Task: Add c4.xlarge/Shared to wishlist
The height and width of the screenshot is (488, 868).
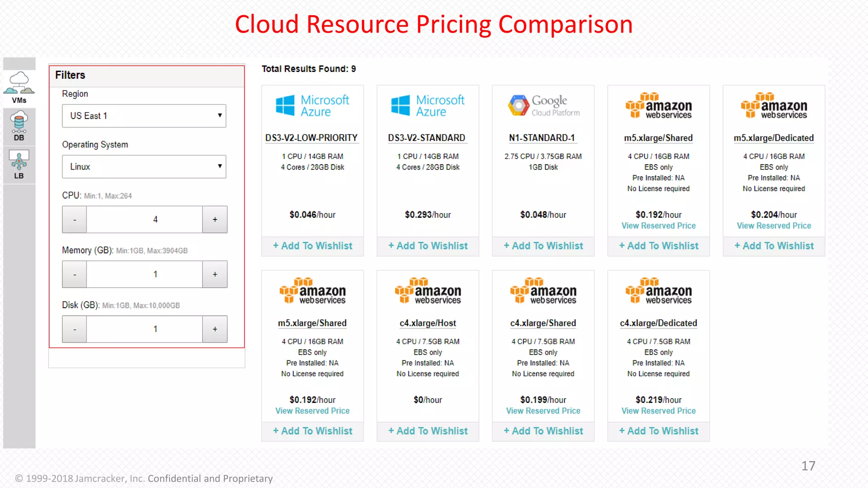Action: pyautogui.click(x=543, y=431)
